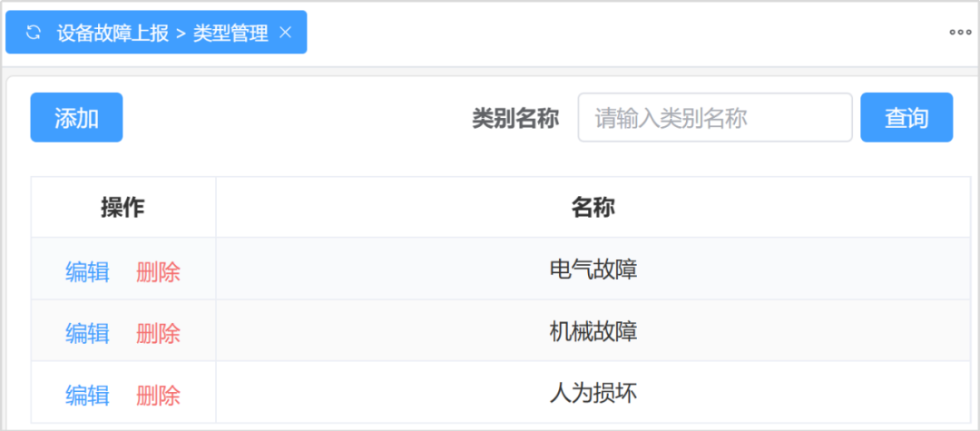The height and width of the screenshot is (431, 980).
Task: Delete the 机械故障 row
Action: [158, 333]
